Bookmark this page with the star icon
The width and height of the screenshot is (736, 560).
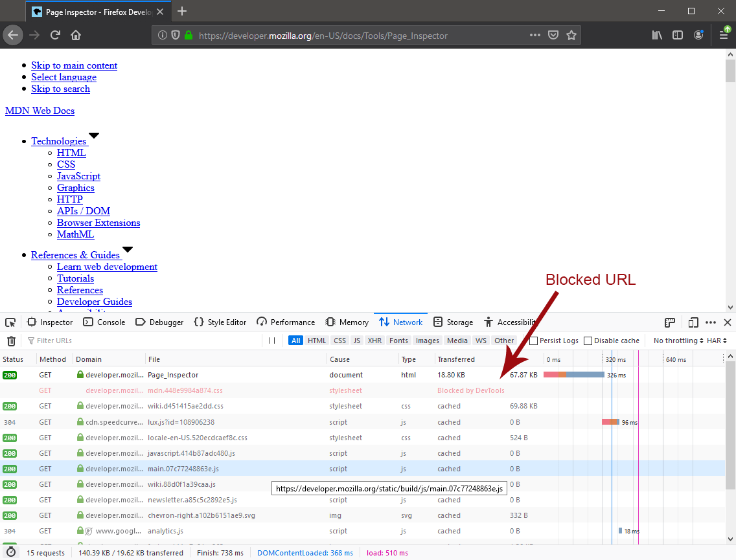tap(571, 36)
